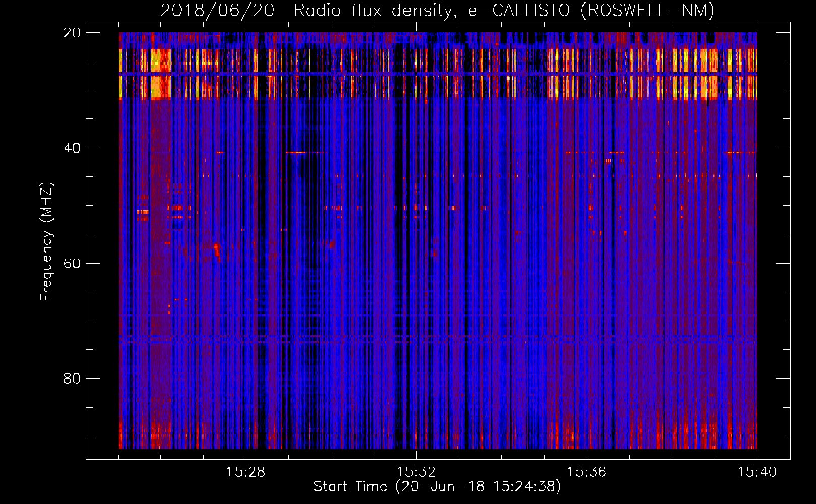The image size is (816, 504).
Task: Click the time tick label '15:28'
Action: pyautogui.click(x=246, y=472)
